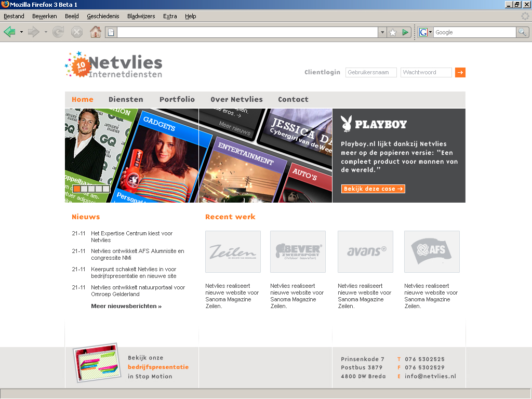This screenshot has width=532, height=399.
Task: Open the avans project thumbnail
Action: 365,252
